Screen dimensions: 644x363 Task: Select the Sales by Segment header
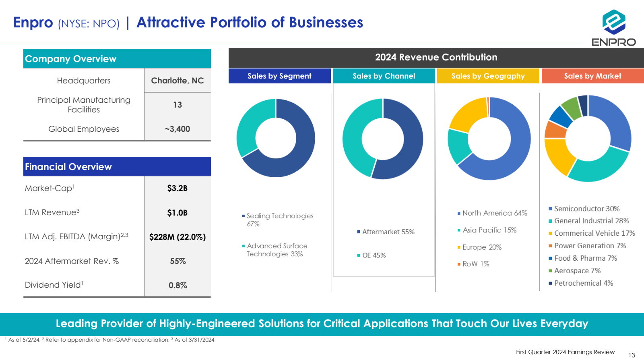click(280, 76)
